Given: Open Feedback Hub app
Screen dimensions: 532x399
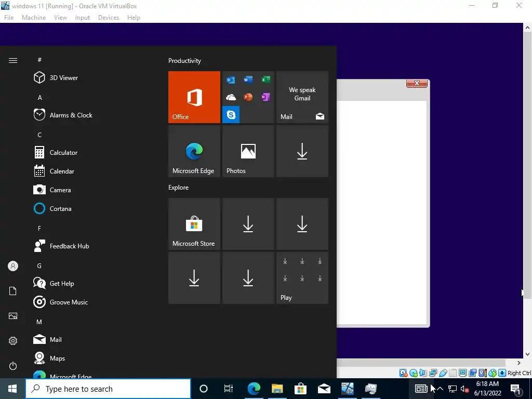Looking at the screenshot, I should 61,246.
